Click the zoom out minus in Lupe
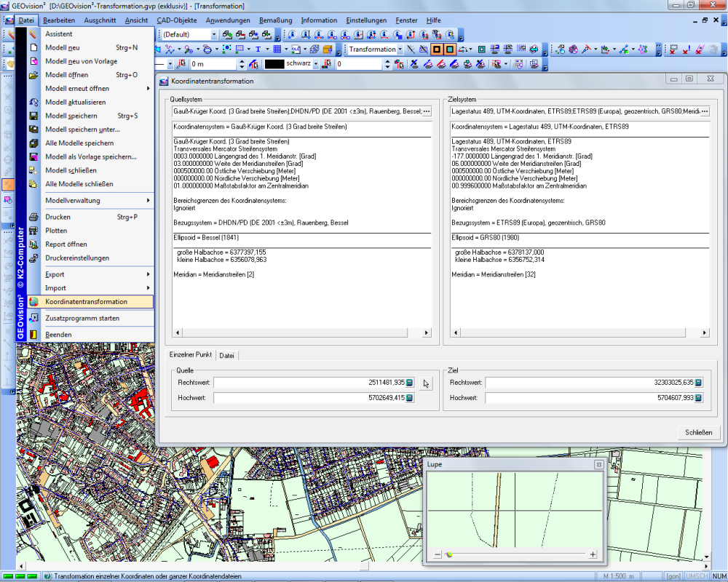 tap(438, 554)
